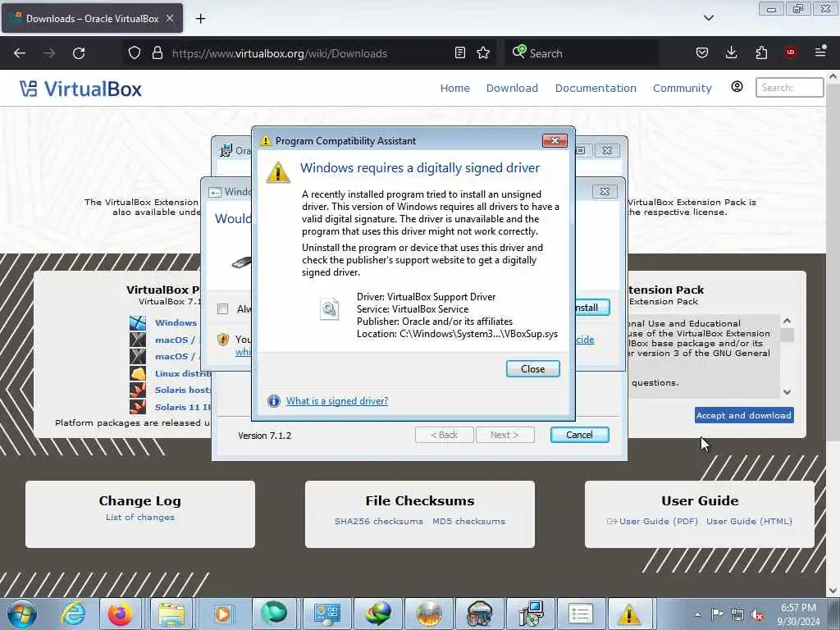Open Linux distributions download link
This screenshot has height=630, width=840.
click(183, 373)
